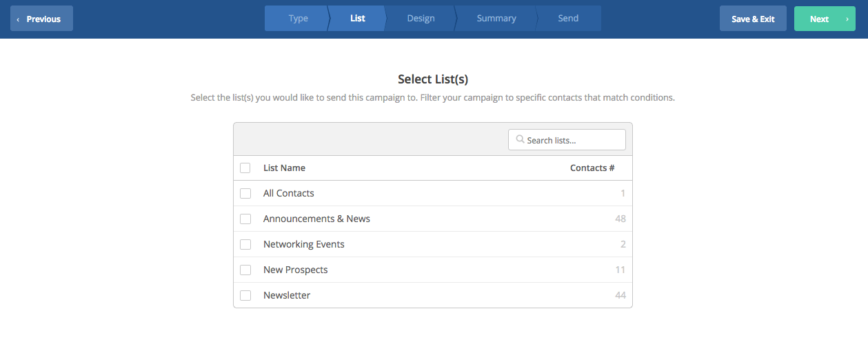Click the Previous button
The height and width of the screenshot is (360, 868).
pyautogui.click(x=41, y=19)
